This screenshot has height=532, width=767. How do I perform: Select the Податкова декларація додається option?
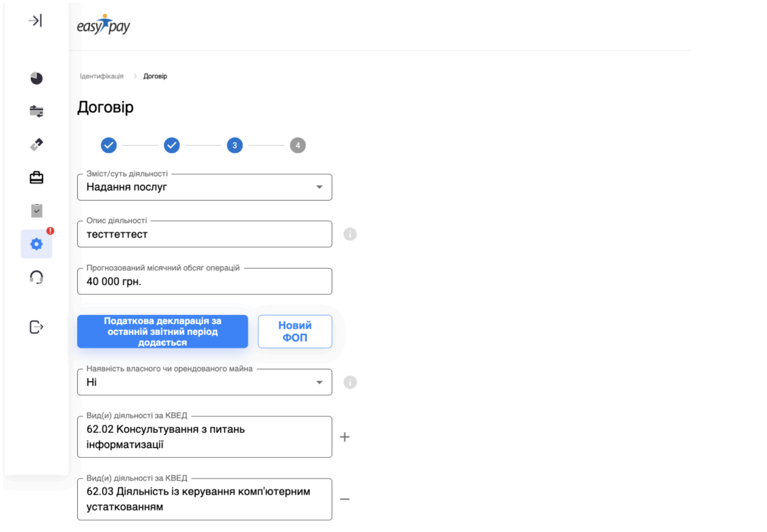tap(163, 332)
